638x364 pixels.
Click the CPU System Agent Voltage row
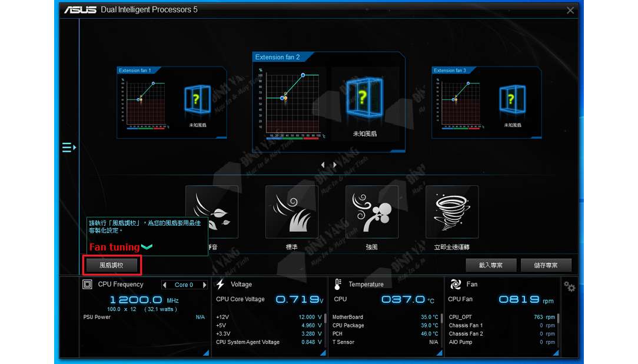[269, 342]
